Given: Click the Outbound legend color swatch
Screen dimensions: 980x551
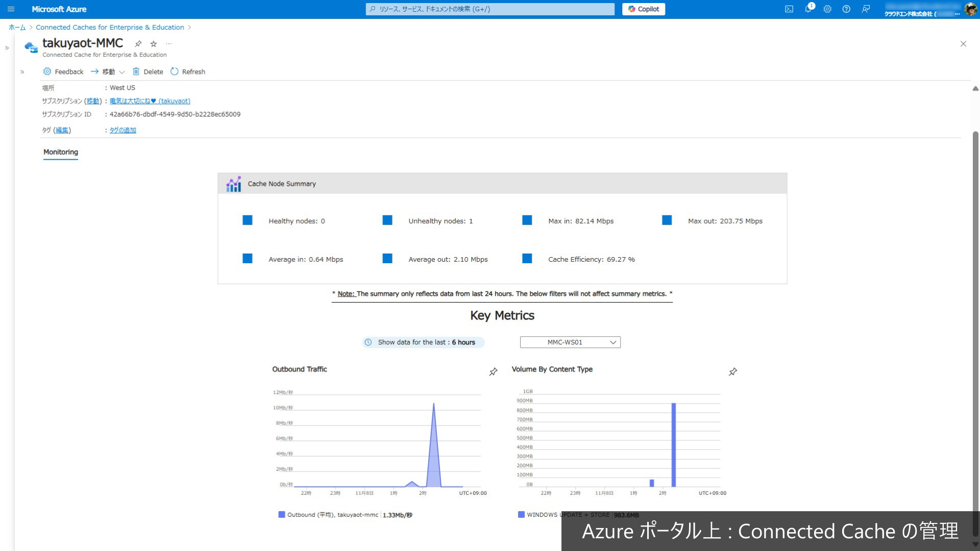Looking at the screenshot, I should 281,514.
